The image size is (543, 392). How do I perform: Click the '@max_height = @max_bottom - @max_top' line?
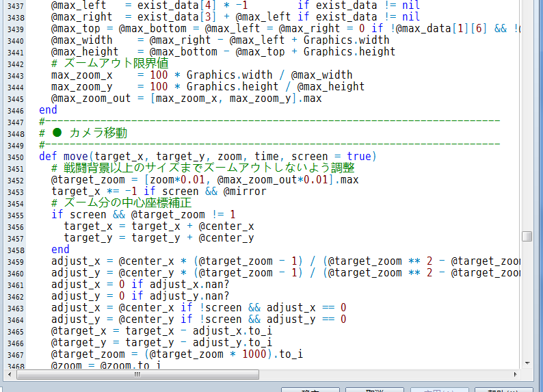[224, 51]
